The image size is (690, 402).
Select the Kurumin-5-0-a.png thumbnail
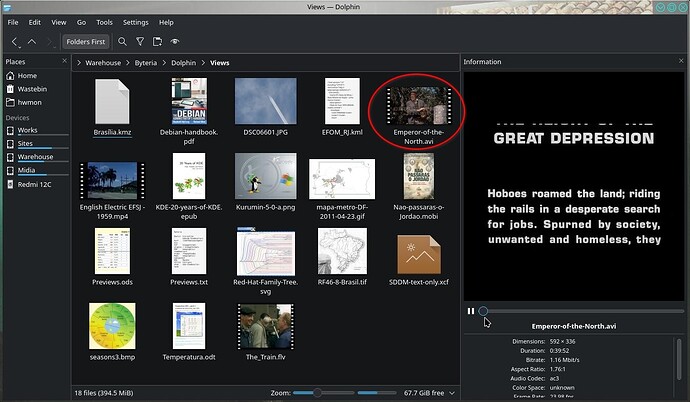[265, 176]
